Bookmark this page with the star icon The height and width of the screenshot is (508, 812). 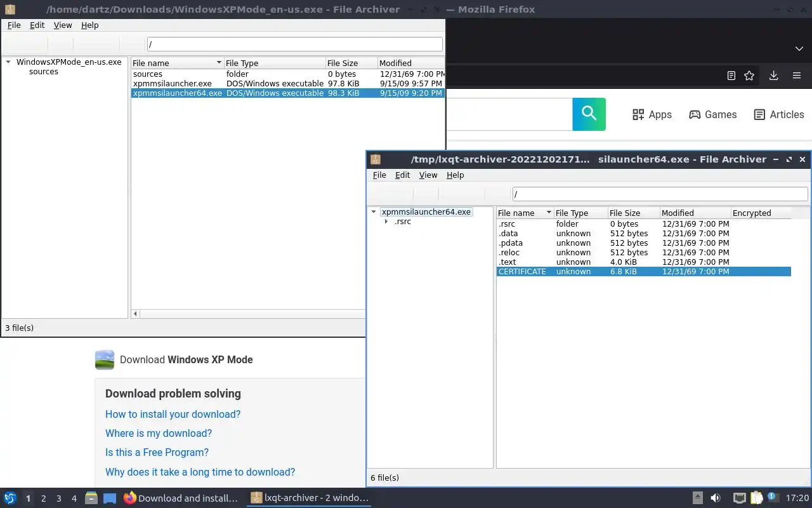tap(749, 76)
